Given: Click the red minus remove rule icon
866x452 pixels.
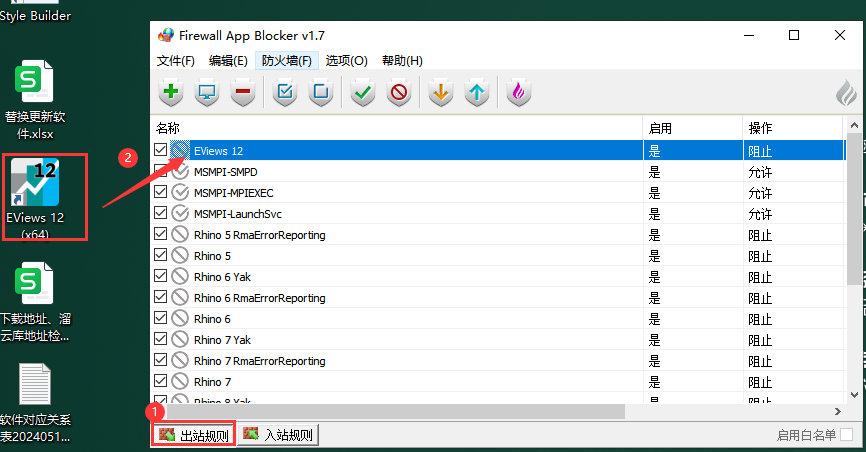Looking at the screenshot, I should pos(241,93).
